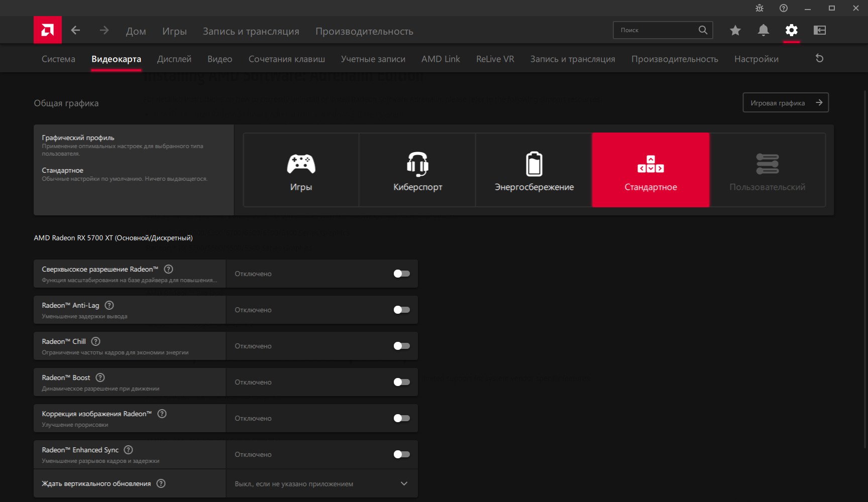Enable Radeon Anti-Lag toggle
Viewport: 868px width, 502px height.
(x=401, y=310)
